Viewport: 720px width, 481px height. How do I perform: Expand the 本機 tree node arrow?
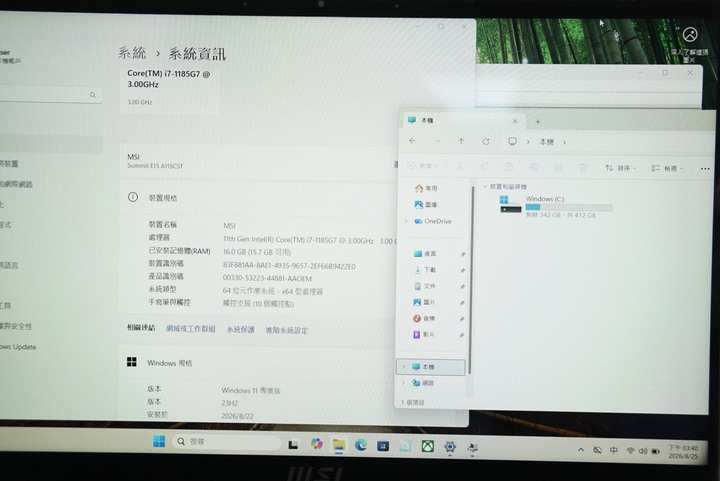coord(404,367)
